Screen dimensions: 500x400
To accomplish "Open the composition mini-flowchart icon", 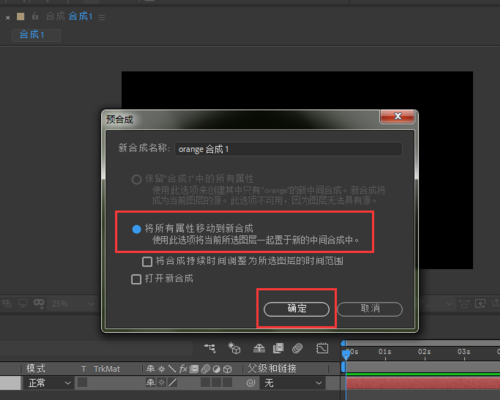I will [210, 348].
